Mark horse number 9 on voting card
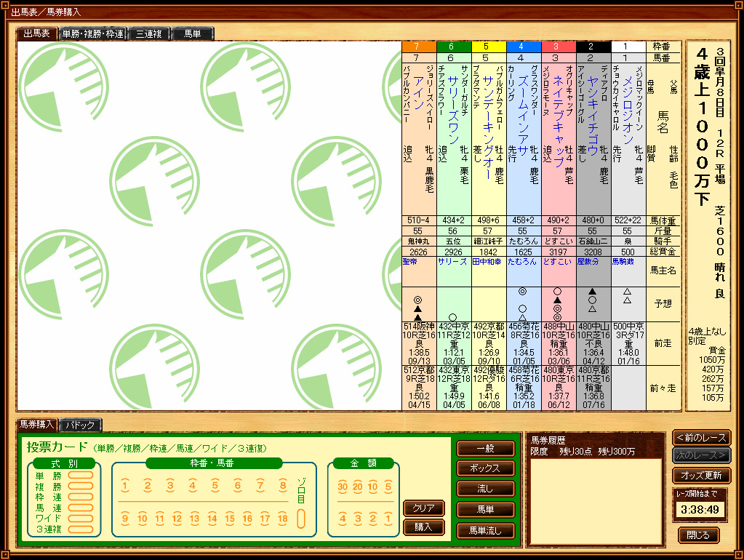Screen dimensions: 744x560 point(125,519)
